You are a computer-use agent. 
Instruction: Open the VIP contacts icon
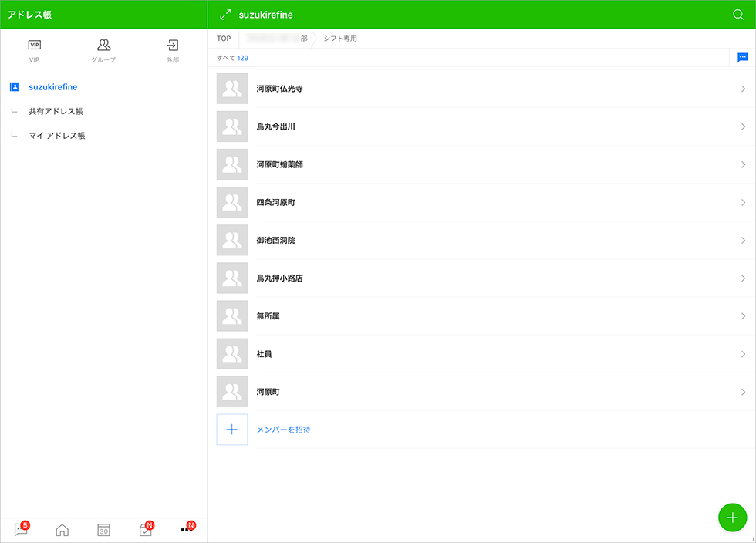(35, 46)
